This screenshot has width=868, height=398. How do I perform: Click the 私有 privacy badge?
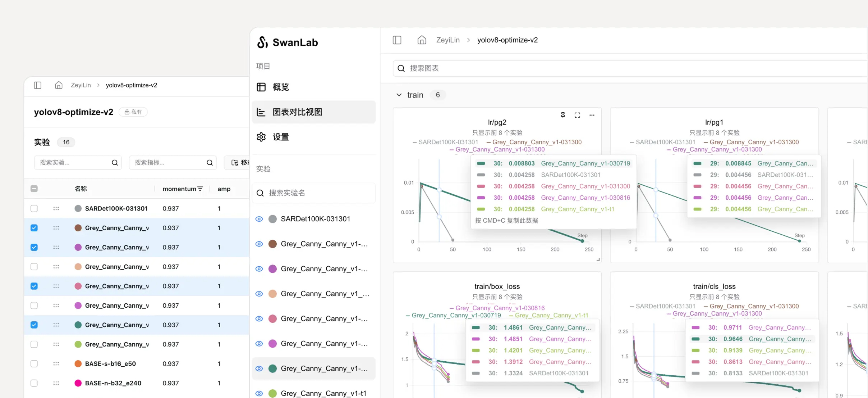133,112
